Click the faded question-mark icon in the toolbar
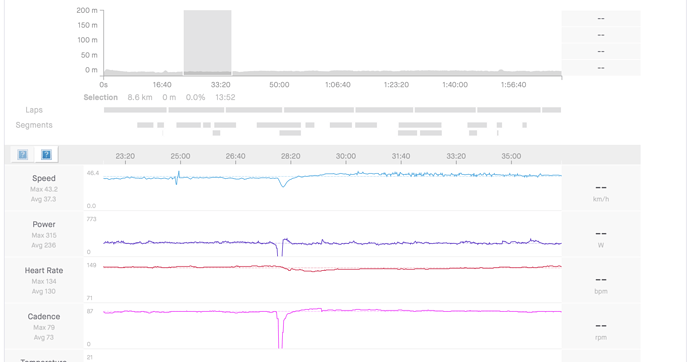This screenshot has width=690, height=362. tap(22, 154)
